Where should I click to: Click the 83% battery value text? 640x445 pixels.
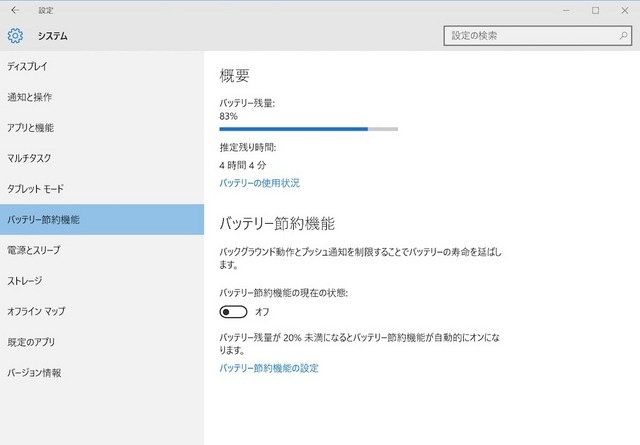click(228, 116)
